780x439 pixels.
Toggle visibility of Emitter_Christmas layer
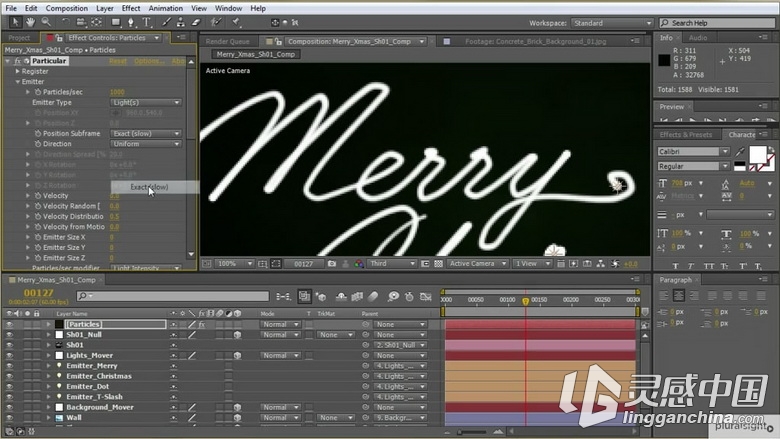point(9,376)
